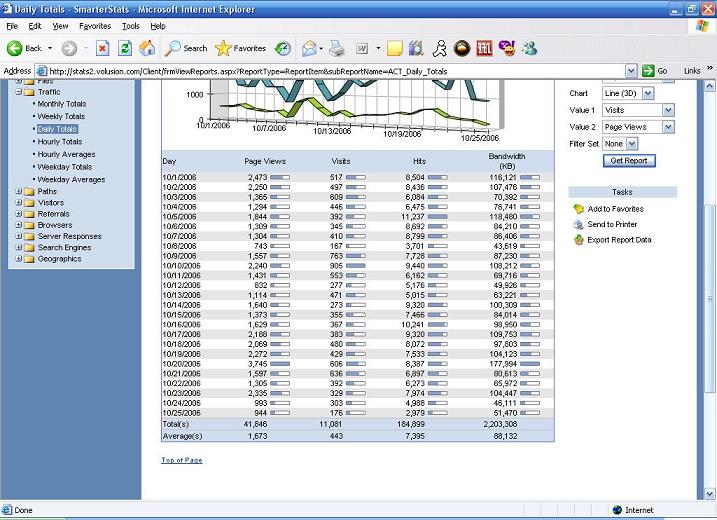Select Weekly Totals report in sidebar
The image size is (717, 520).
(61, 117)
